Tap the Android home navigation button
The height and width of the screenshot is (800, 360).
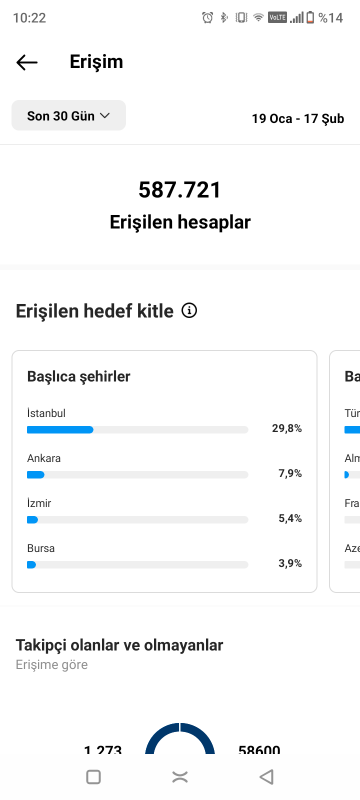tap(180, 777)
